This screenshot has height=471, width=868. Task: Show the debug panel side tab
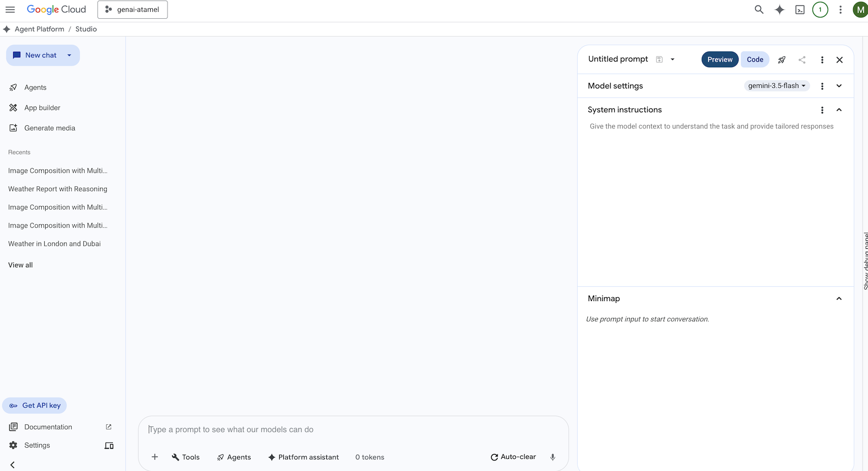(x=865, y=261)
